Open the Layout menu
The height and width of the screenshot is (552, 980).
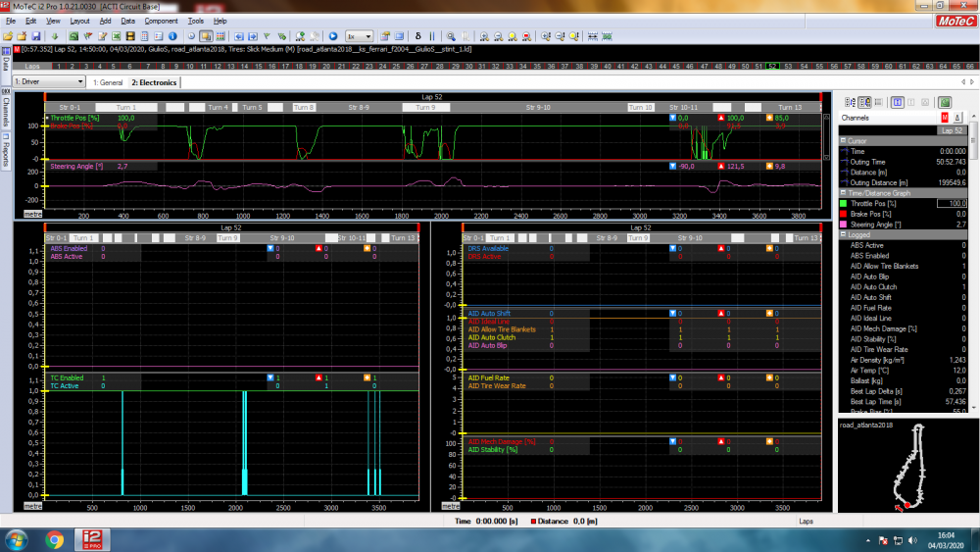point(79,21)
